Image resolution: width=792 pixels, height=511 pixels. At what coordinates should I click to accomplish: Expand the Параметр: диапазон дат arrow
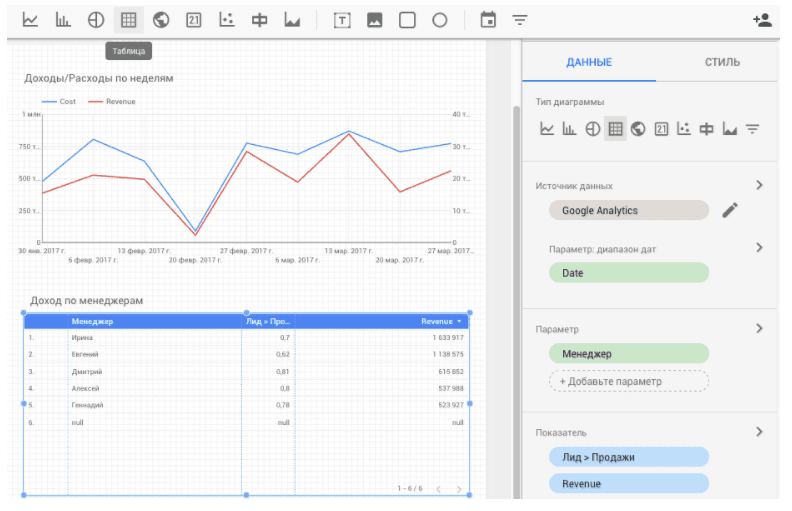pos(759,247)
